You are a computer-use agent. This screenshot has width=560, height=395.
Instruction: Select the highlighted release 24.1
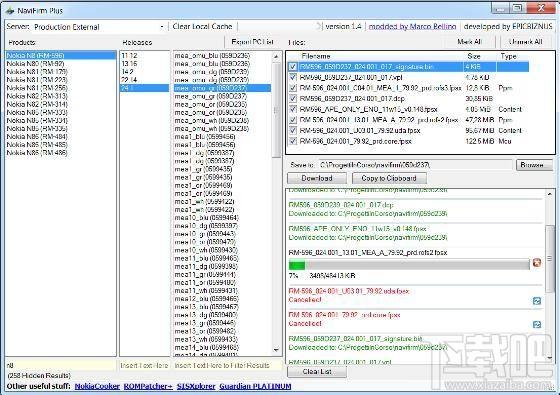(x=144, y=88)
